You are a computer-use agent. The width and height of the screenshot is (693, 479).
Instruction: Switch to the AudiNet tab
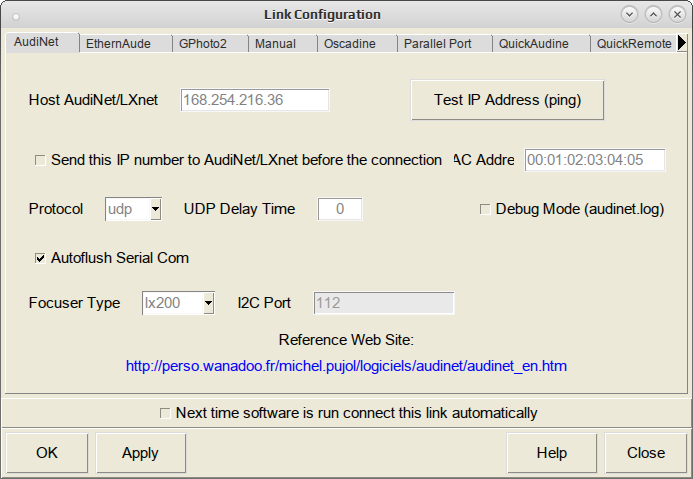tap(42, 42)
